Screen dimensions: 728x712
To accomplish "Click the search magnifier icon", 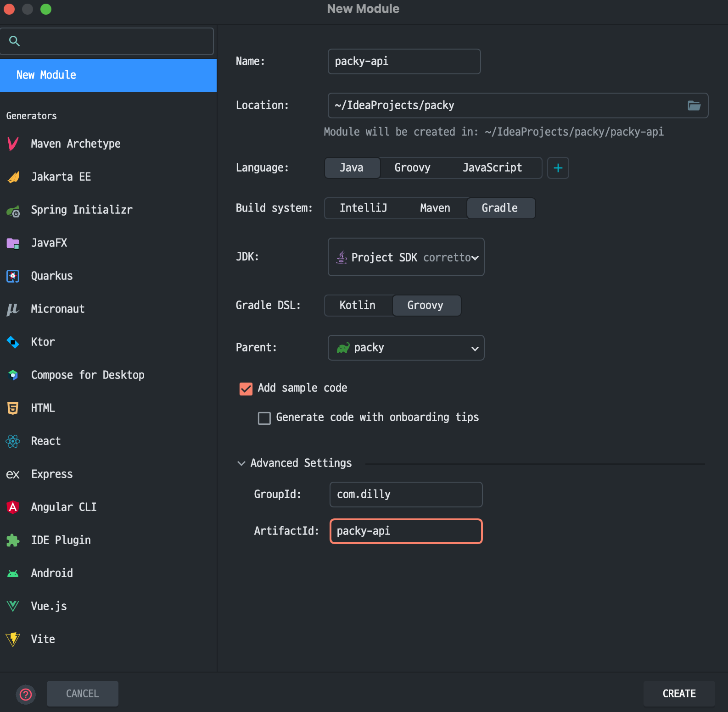I will [14, 41].
